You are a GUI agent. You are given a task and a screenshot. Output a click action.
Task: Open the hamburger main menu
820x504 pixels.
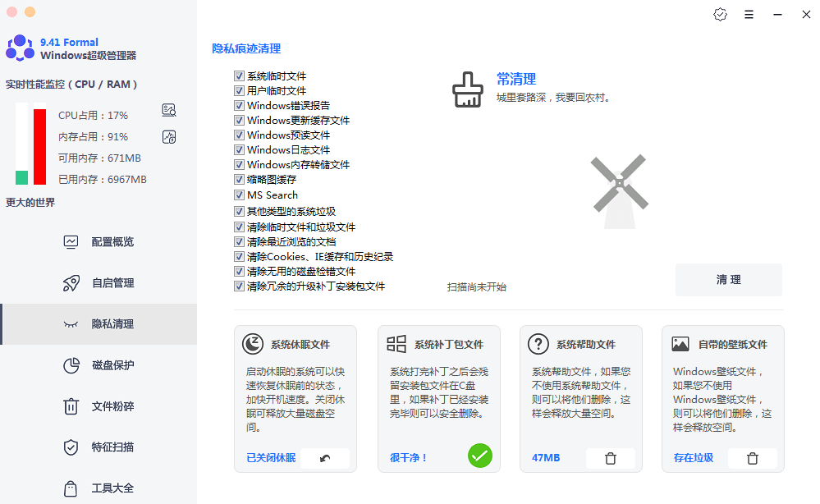[x=749, y=14]
